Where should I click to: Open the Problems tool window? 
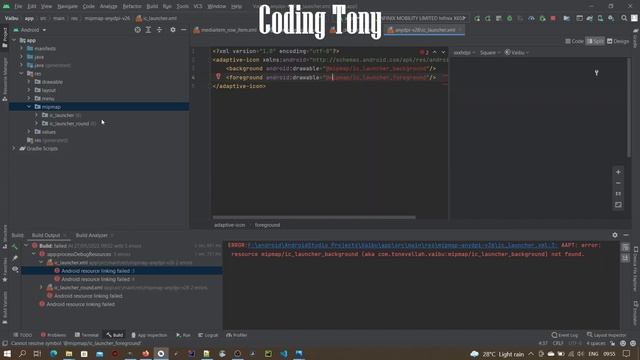pyautogui.click(x=53, y=335)
